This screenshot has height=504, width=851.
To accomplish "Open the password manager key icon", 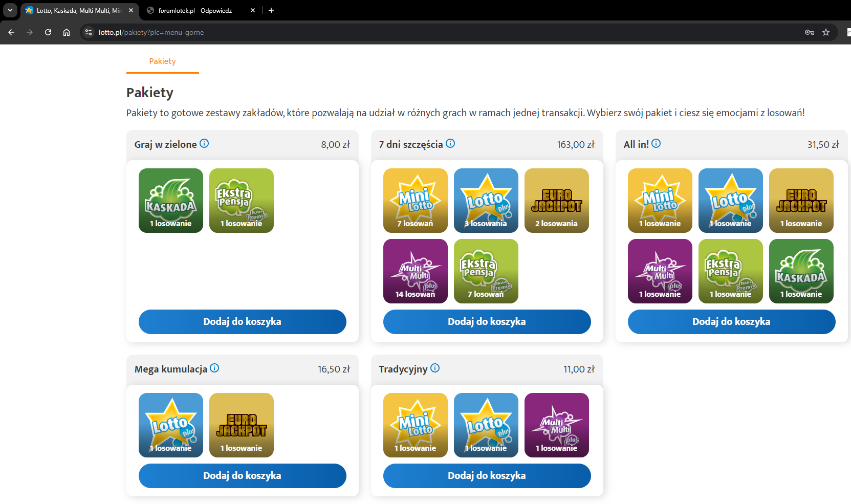I will (810, 32).
